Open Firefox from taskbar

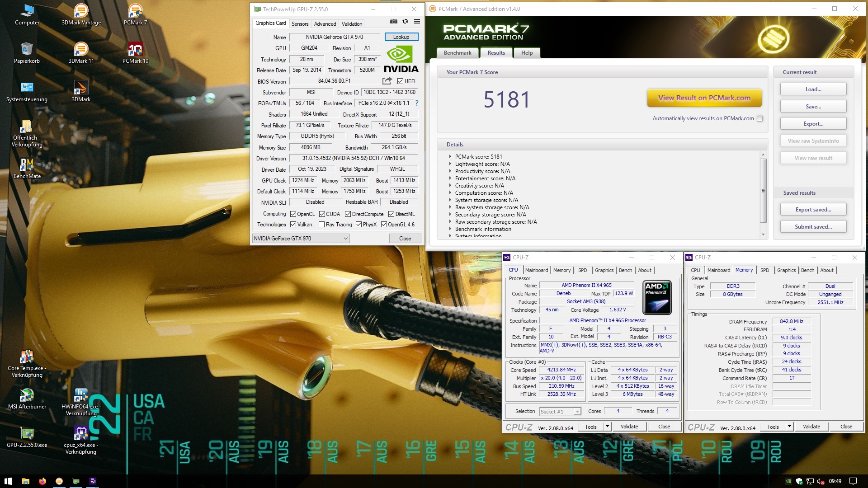point(42,481)
